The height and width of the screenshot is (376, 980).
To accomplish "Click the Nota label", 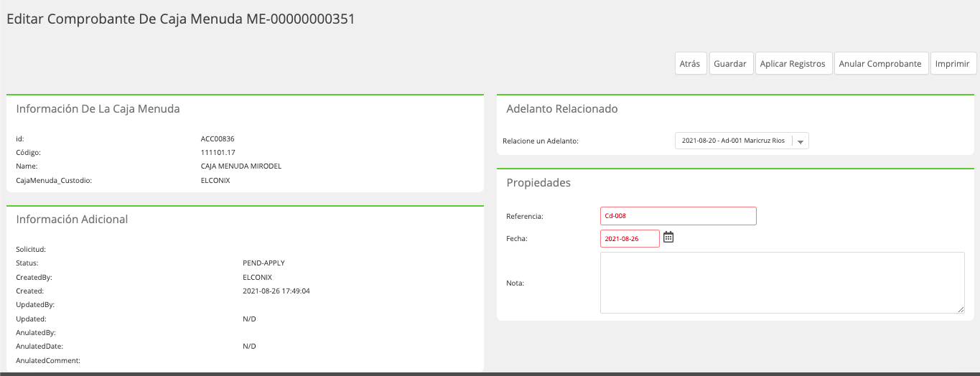I will click(x=515, y=283).
